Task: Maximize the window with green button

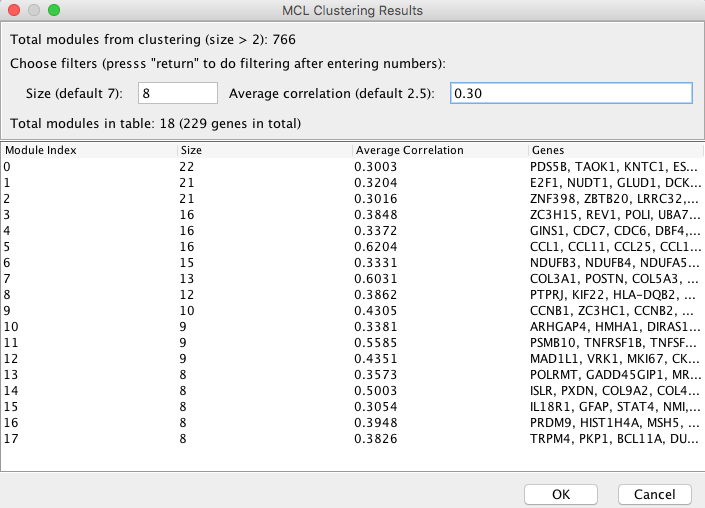Action: point(54,10)
